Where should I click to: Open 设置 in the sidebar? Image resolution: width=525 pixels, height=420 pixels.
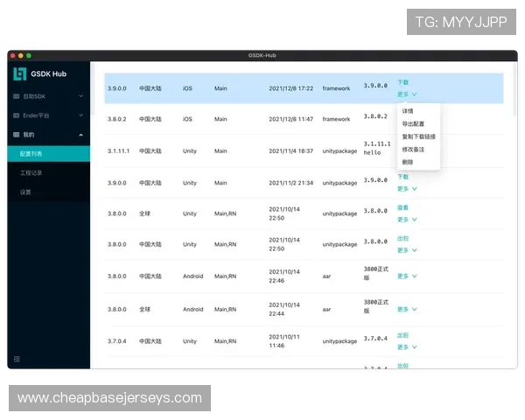(49, 192)
